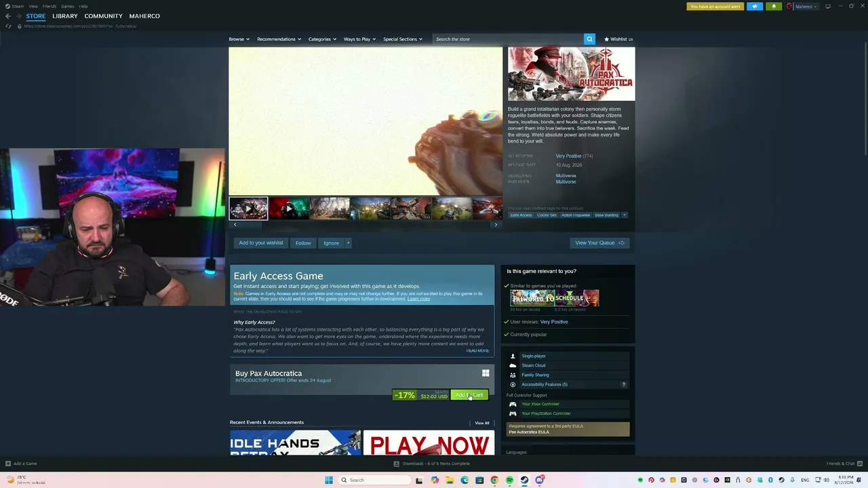Open File Explorer from taskbar

[450, 480]
